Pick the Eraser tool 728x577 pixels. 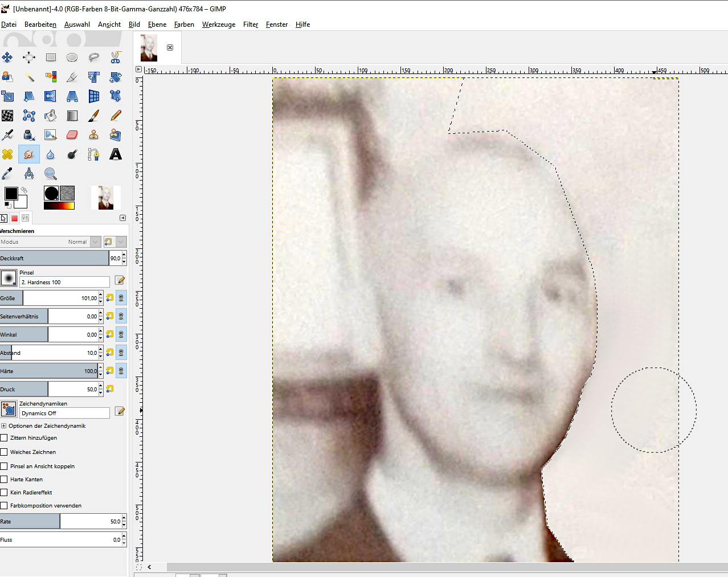point(72,135)
